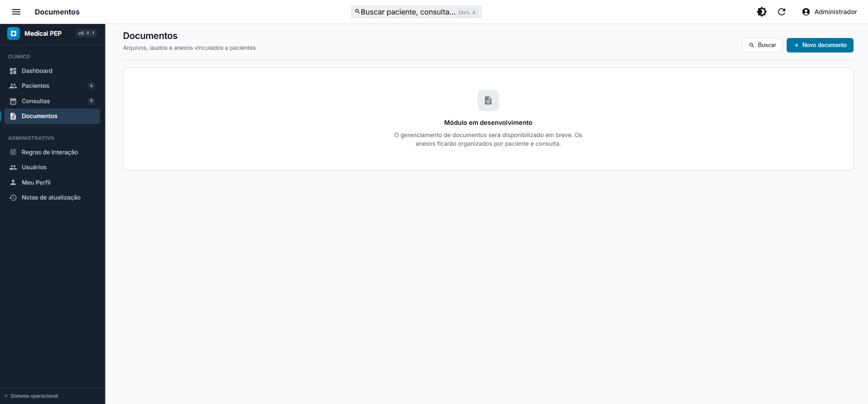Screen dimensions: 868x404
Task: Click the Meu Perfil person icon
Action: click(13, 183)
